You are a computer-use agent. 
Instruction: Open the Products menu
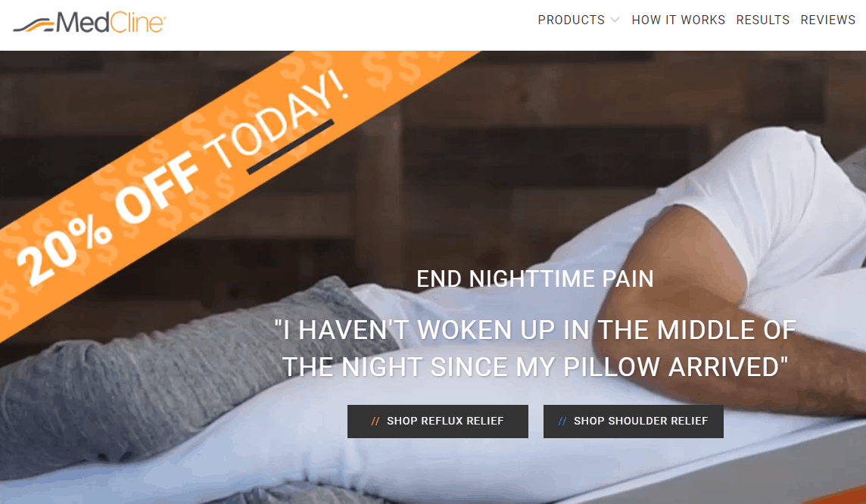(x=572, y=20)
